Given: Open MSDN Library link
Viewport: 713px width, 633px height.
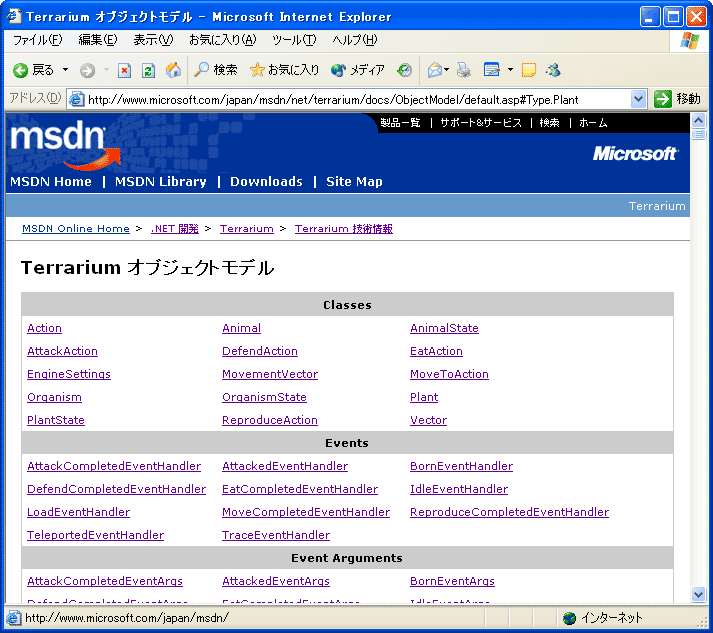Looking at the screenshot, I should (161, 181).
